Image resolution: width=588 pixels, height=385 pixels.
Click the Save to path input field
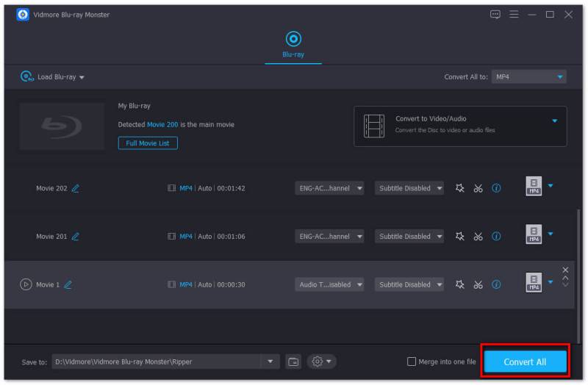point(156,361)
